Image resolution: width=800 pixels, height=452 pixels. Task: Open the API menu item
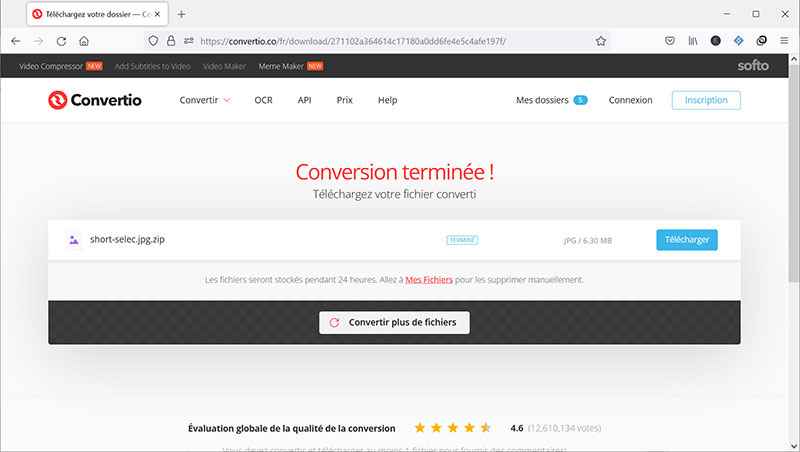click(x=305, y=100)
